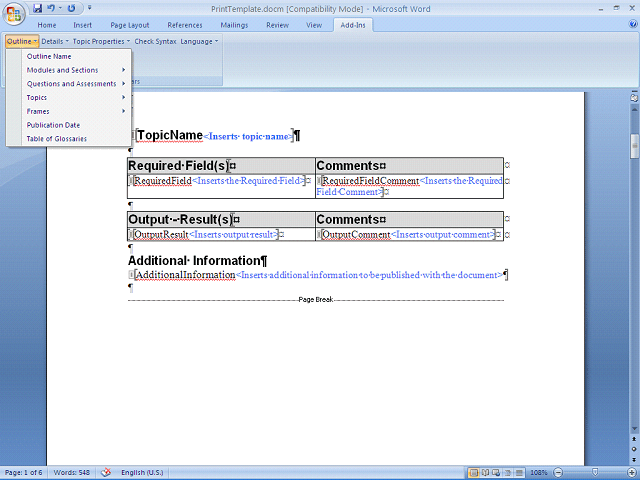
Task: Open the Insert ribbon tab
Action: pyautogui.click(x=82, y=25)
